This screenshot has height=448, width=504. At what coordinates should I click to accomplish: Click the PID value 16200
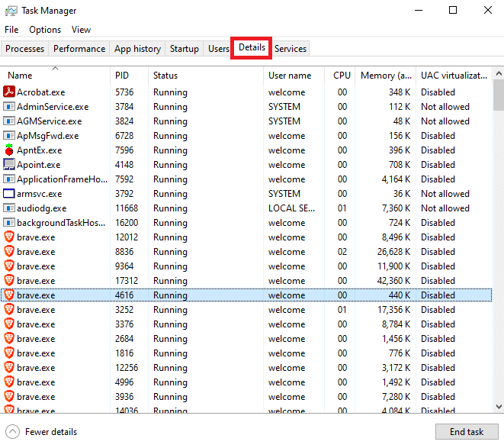pos(127,223)
